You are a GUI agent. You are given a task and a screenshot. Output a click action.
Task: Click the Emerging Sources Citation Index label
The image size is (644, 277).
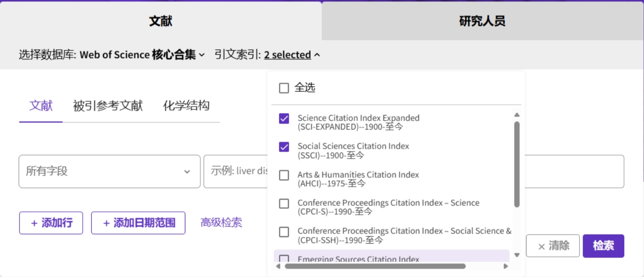pos(359,259)
